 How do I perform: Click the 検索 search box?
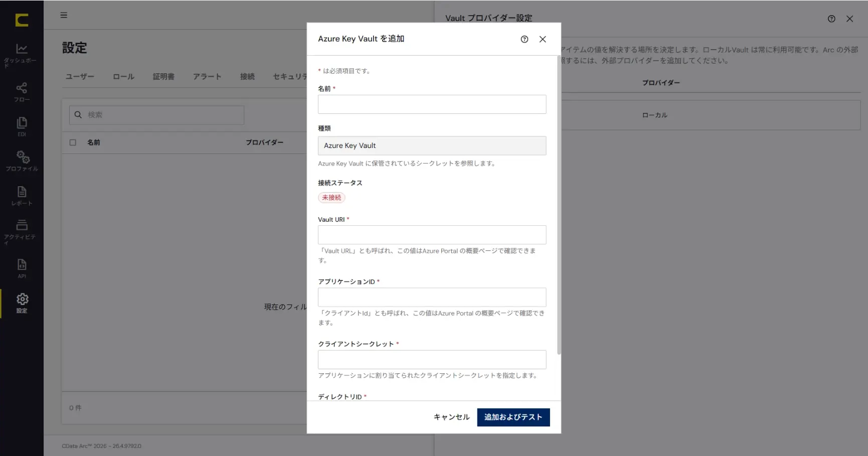[x=156, y=115]
